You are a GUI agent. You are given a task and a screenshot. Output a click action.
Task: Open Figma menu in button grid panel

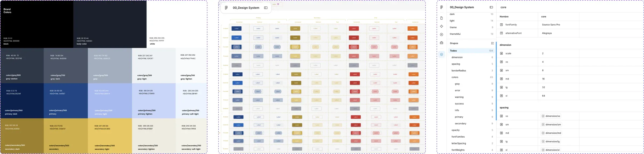tap(226, 8)
